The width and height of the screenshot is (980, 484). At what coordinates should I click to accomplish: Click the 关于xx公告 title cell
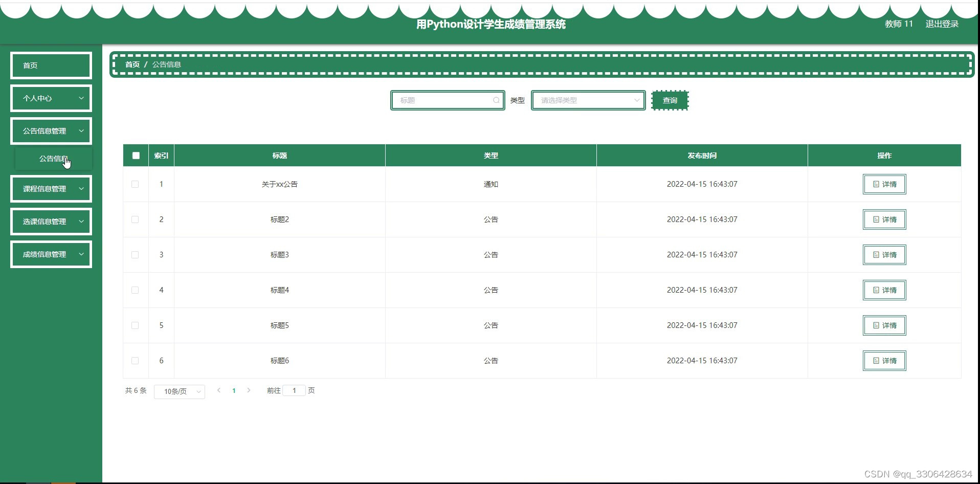point(280,184)
